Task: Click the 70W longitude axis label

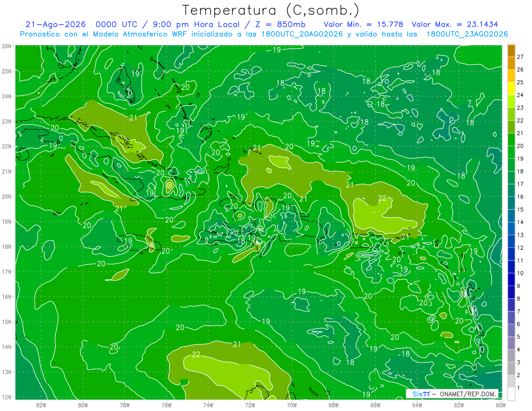Action: (x=292, y=405)
